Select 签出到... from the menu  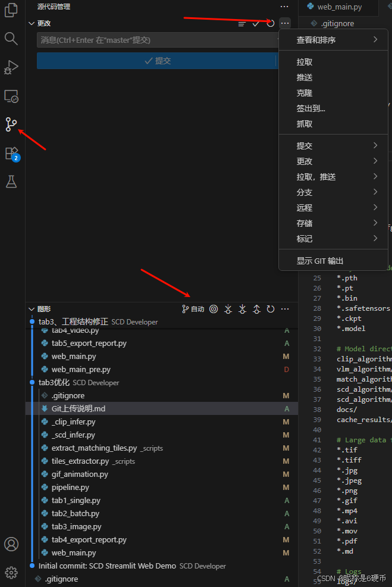pos(333,108)
